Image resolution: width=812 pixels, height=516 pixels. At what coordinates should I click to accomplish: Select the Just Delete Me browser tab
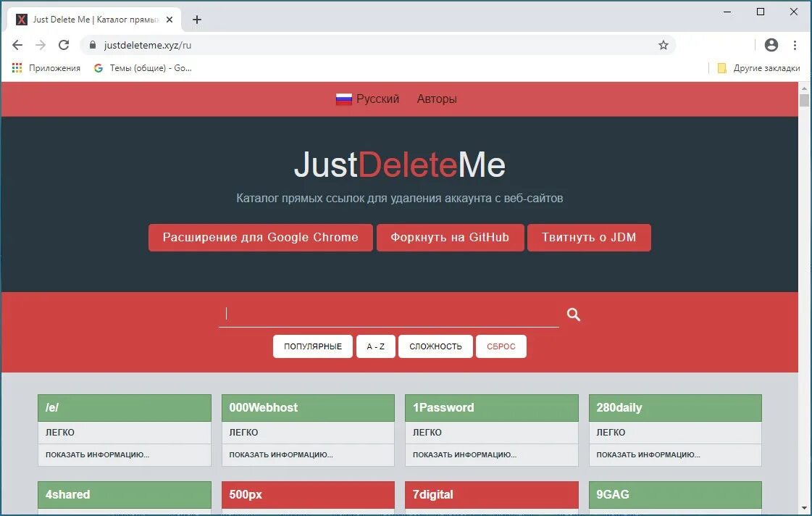click(x=94, y=20)
